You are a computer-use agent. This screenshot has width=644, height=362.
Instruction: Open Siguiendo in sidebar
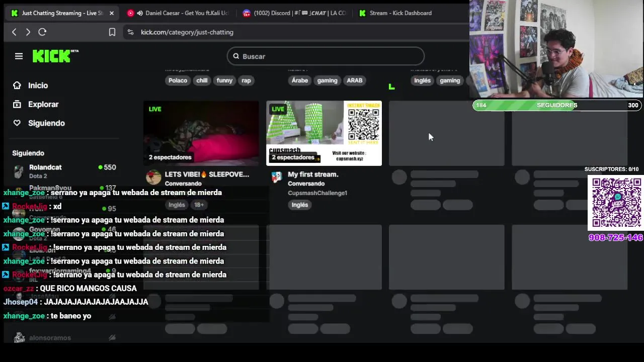coord(46,123)
